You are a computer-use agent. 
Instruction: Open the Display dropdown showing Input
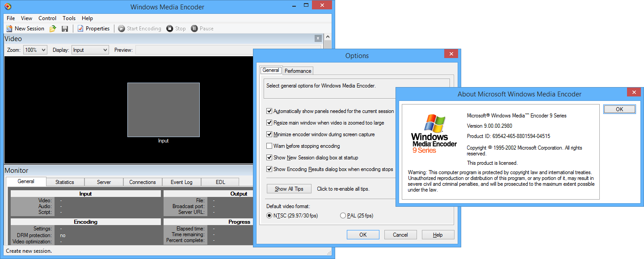(x=106, y=50)
